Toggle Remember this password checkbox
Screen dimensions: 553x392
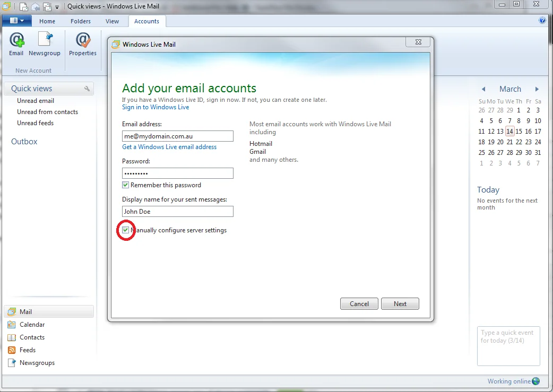tap(125, 185)
